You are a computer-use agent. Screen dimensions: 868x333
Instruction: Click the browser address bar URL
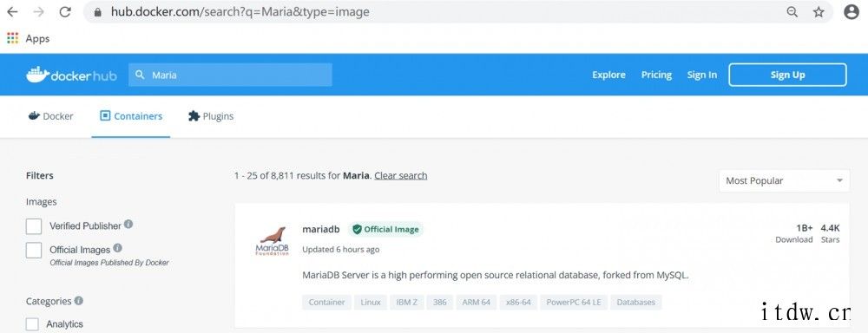tap(240, 11)
